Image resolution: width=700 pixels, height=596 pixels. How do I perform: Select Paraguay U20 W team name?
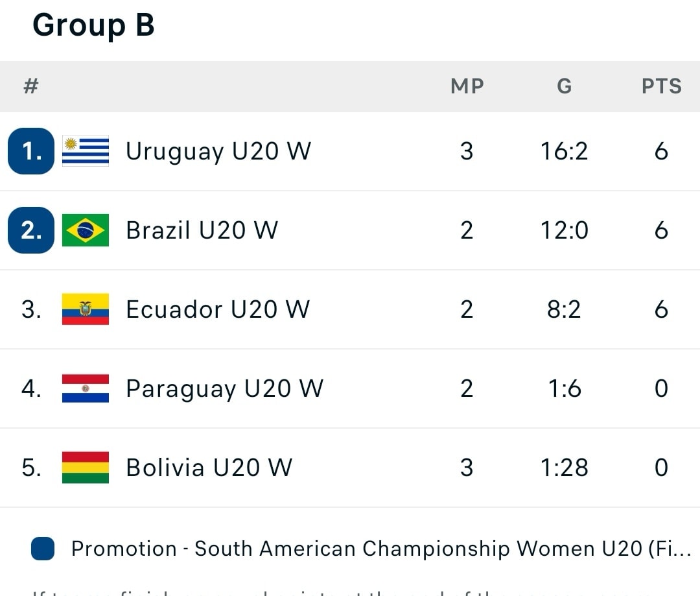[224, 388]
